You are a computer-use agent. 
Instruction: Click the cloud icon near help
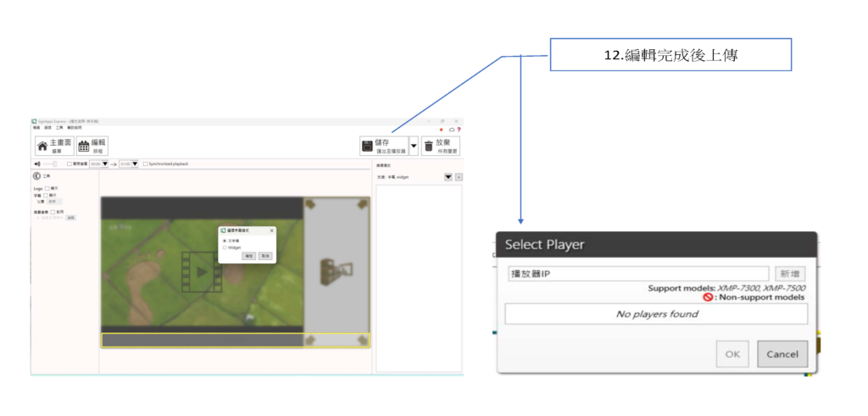pyautogui.click(x=452, y=130)
